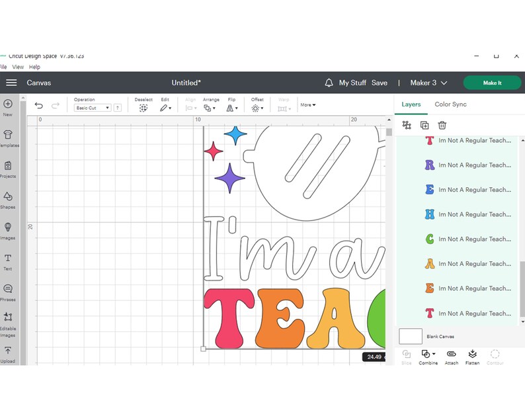Viewport: 525px width, 420px height.
Task: Click the red star on canvas
Action: [214, 151]
